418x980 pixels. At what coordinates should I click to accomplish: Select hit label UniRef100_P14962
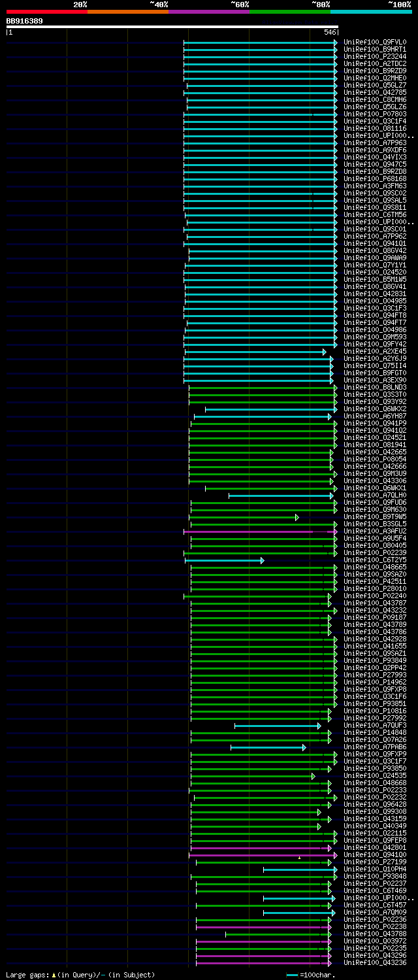(375, 682)
